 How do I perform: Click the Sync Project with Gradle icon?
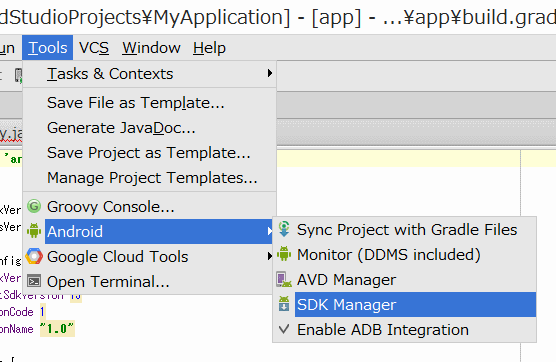[x=284, y=229]
